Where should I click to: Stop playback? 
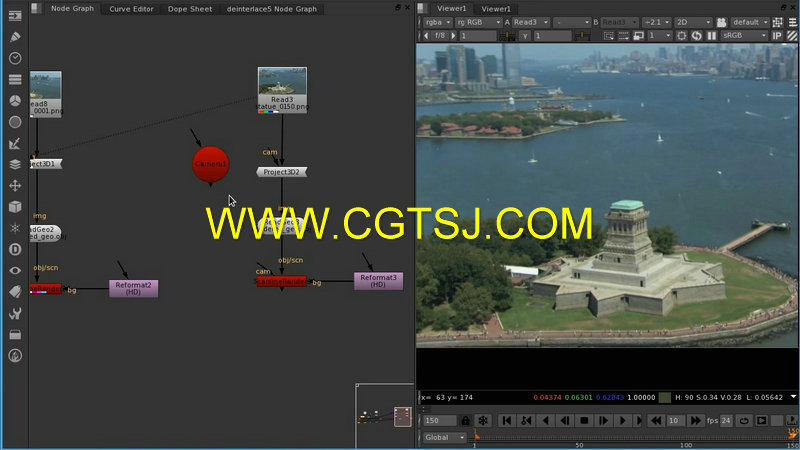[x=584, y=421]
